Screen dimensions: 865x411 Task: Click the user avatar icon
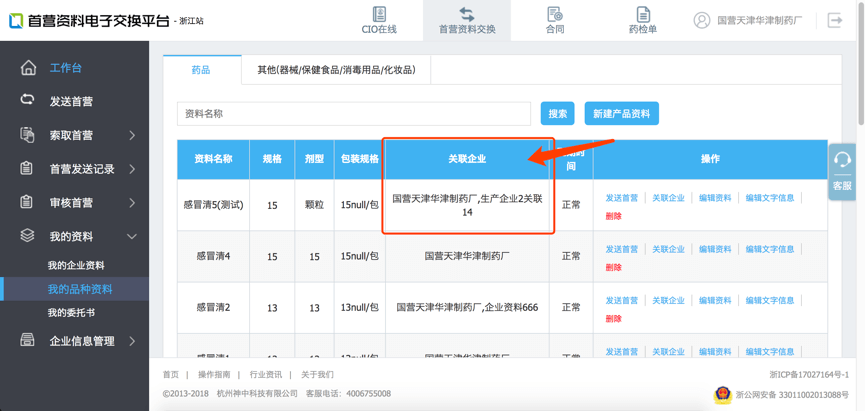pyautogui.click(x=702, y=20)
